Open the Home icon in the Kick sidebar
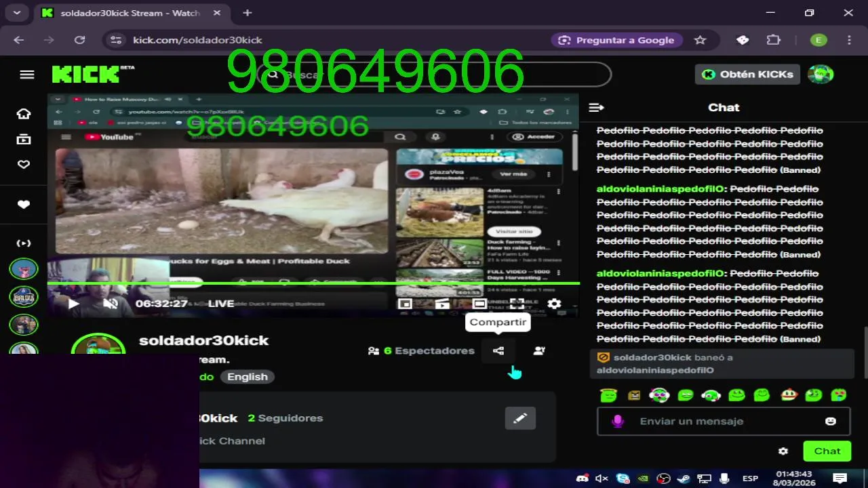Image resolution: width=868 pixels, height=488 pixels. tap(24, 114)
